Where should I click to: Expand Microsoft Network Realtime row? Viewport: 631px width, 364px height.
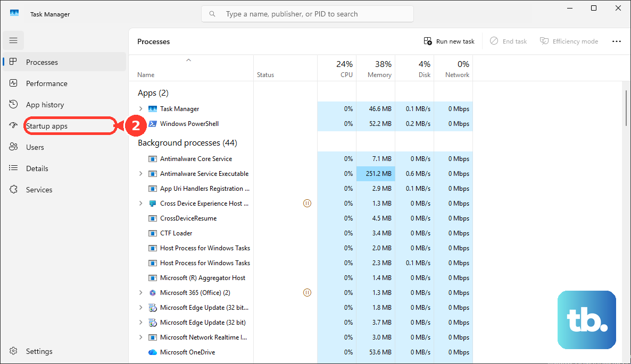coord(140,337)
